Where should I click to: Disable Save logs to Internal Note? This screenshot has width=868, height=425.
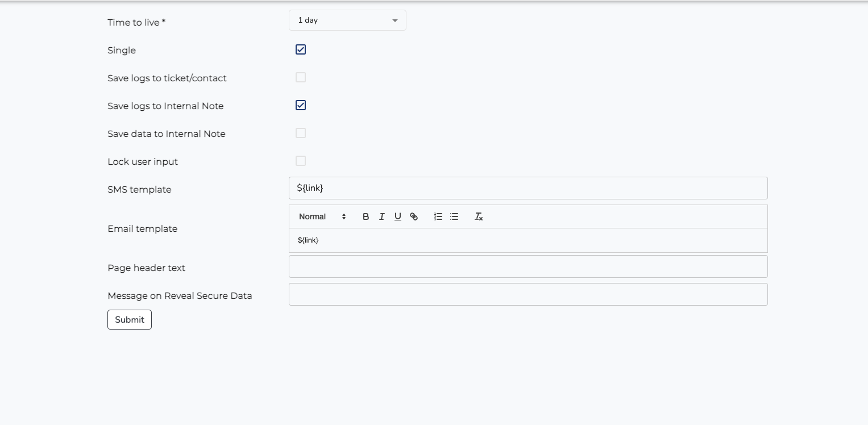click(301, 105)
